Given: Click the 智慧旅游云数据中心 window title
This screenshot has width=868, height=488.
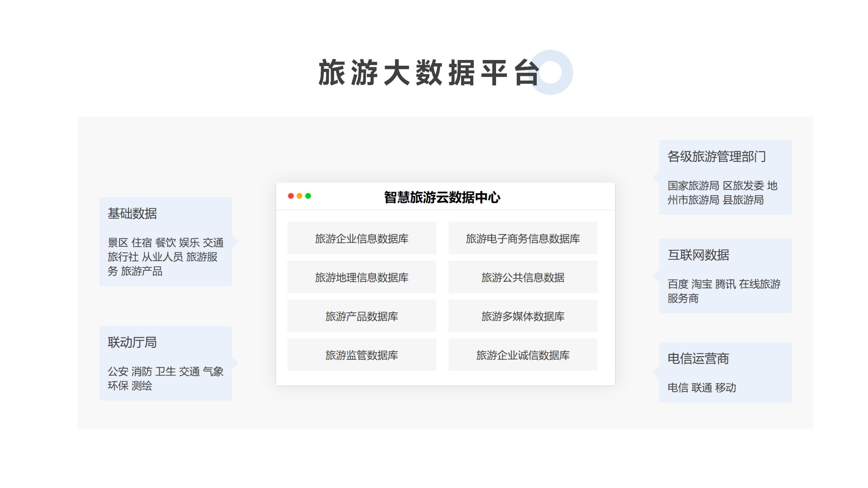Looking at the screenshot, I should coord(442,197).
